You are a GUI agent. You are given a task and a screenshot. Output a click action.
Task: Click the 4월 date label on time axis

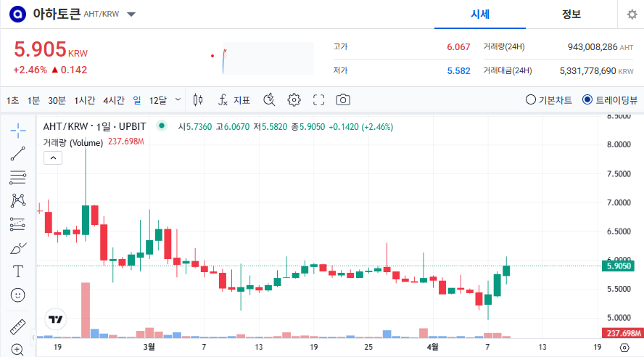click(432, 347)
